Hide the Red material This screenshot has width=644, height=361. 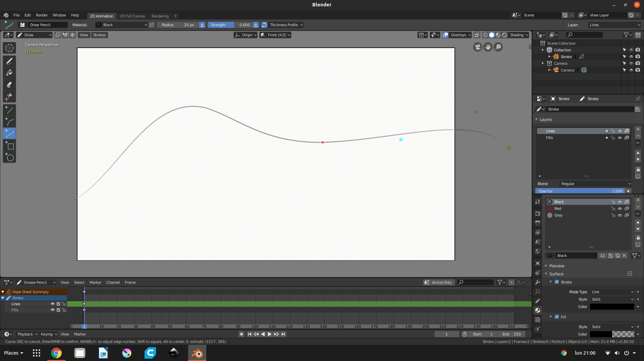point(620,209)
